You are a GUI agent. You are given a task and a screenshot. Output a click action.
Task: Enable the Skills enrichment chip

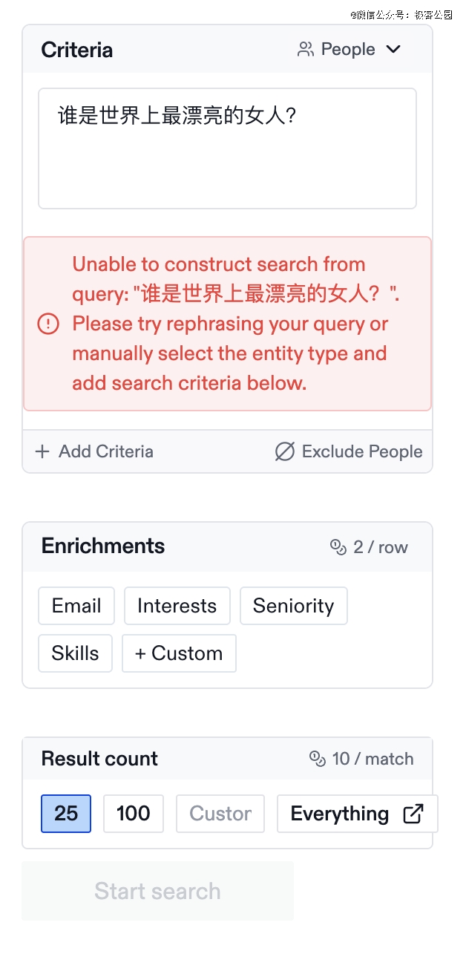point(75,653)
